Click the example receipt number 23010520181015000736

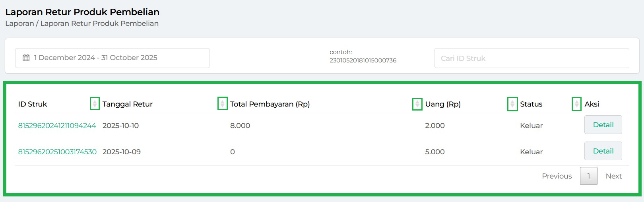363,60
